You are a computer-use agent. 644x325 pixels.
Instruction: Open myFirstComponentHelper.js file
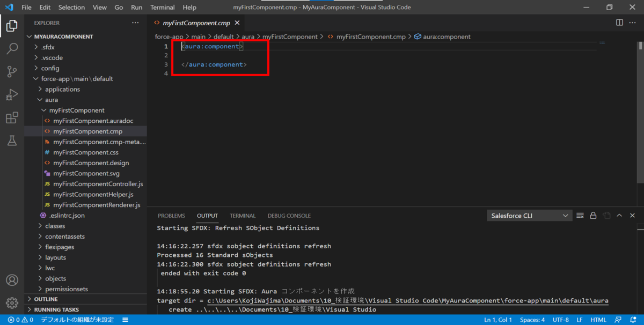93,194
